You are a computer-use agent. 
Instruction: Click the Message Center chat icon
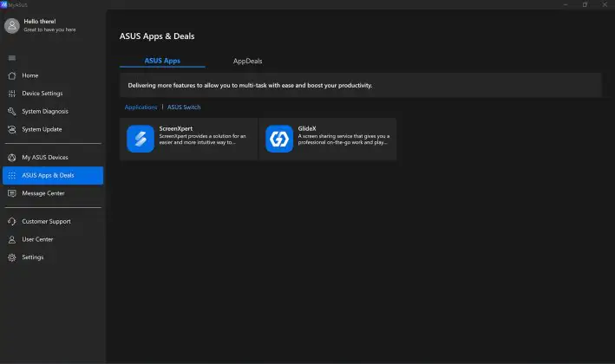click(12, 193)
